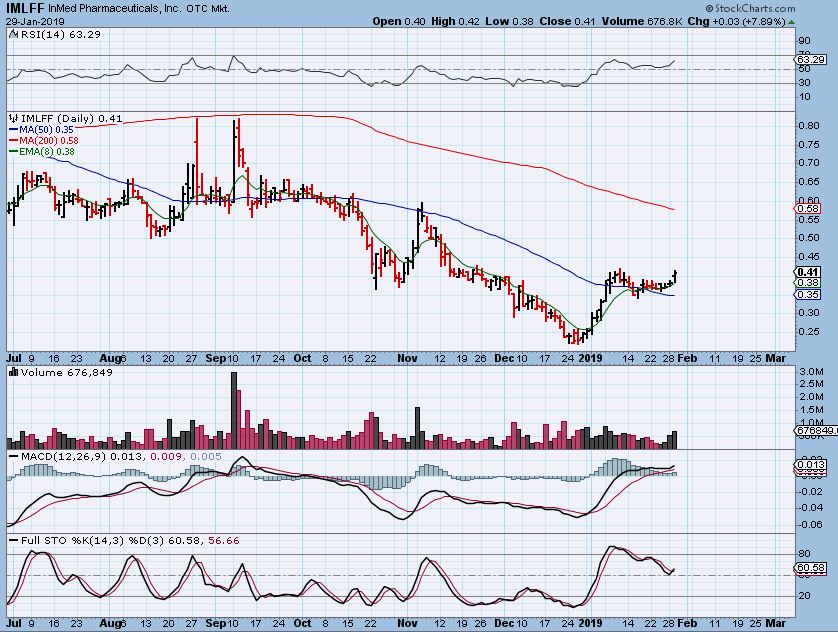Click the 0.013 MACD value tag

pyautogui.click(x=811, y=465)
